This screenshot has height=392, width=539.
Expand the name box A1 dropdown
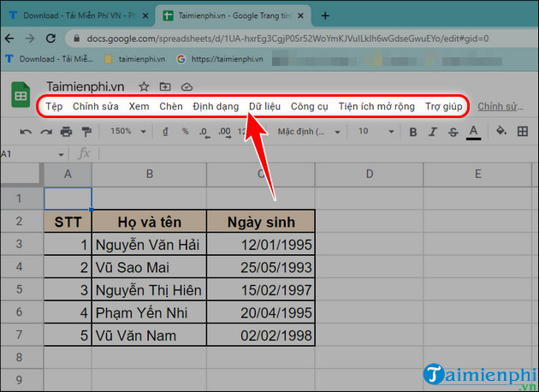[61, 154]
